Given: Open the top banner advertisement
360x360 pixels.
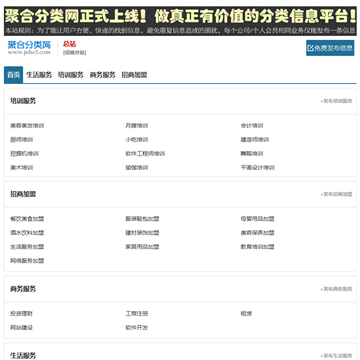Looking at the screenshot, I should 180,21.
